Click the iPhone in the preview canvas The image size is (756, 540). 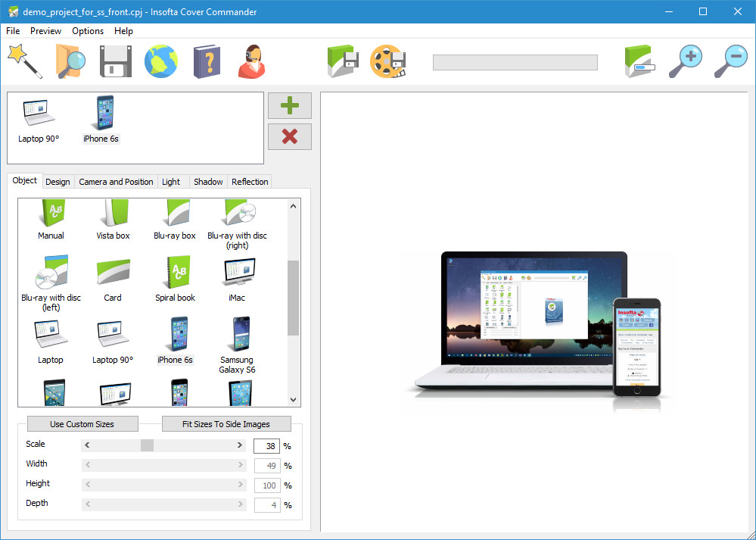tap(637, 348)
